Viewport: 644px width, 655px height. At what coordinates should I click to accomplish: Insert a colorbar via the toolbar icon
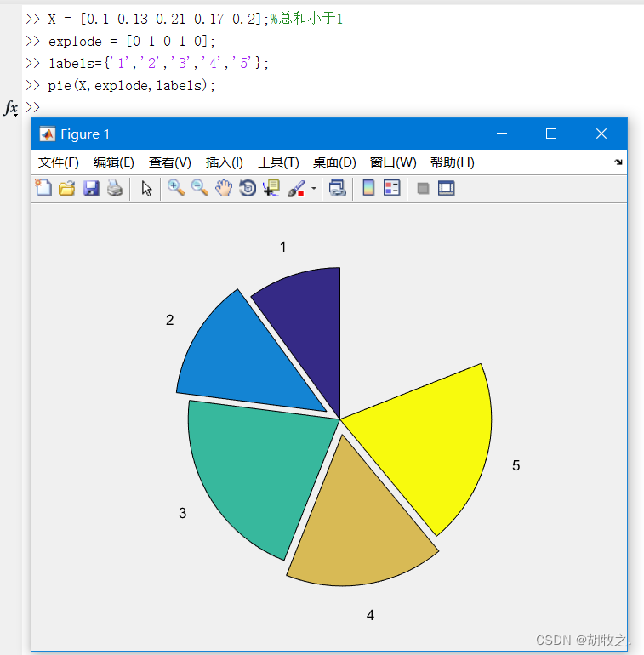tap(368, 188)
